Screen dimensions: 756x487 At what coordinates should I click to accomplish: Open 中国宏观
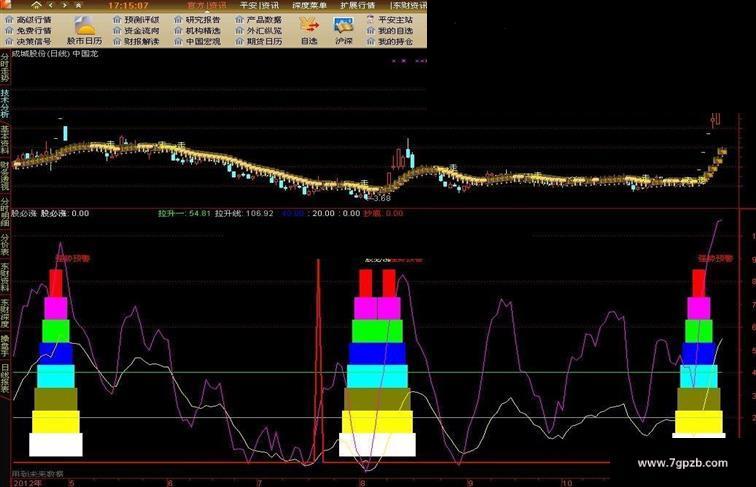pos(203,41)
